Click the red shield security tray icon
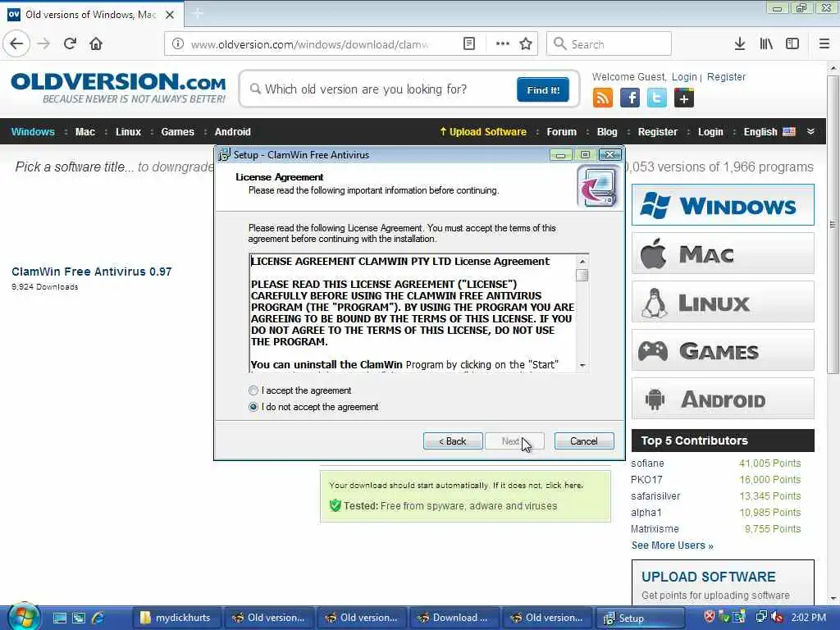This screenshot has width=840, height=630. point(710,617)
